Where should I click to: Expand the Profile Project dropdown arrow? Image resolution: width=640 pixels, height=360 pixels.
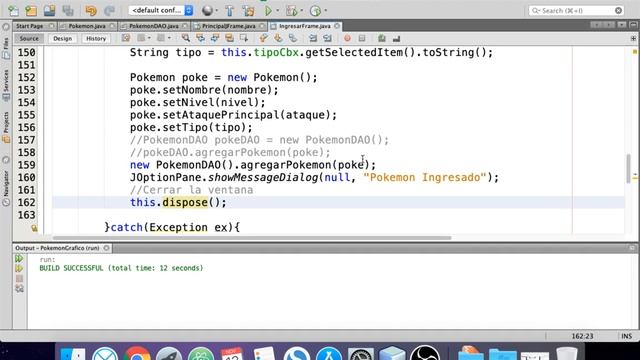click(326, 11)
